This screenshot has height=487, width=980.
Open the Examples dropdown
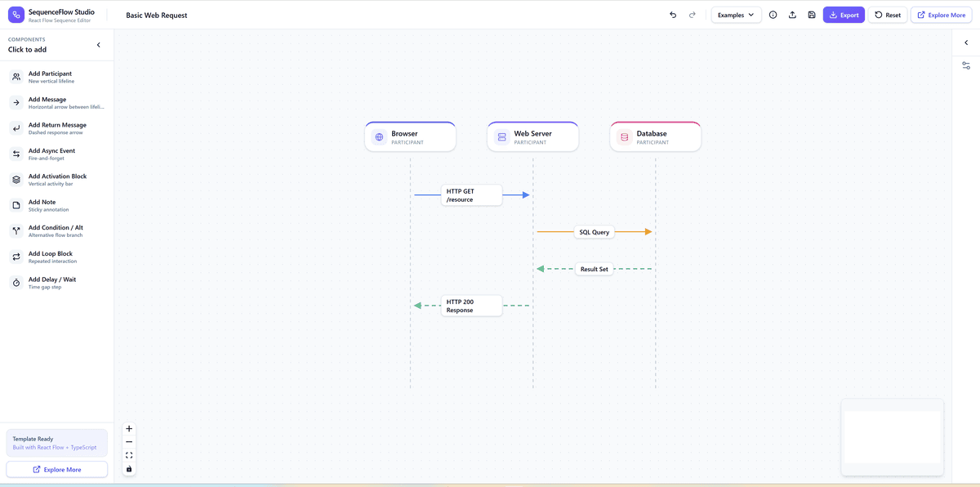[737, 15]
